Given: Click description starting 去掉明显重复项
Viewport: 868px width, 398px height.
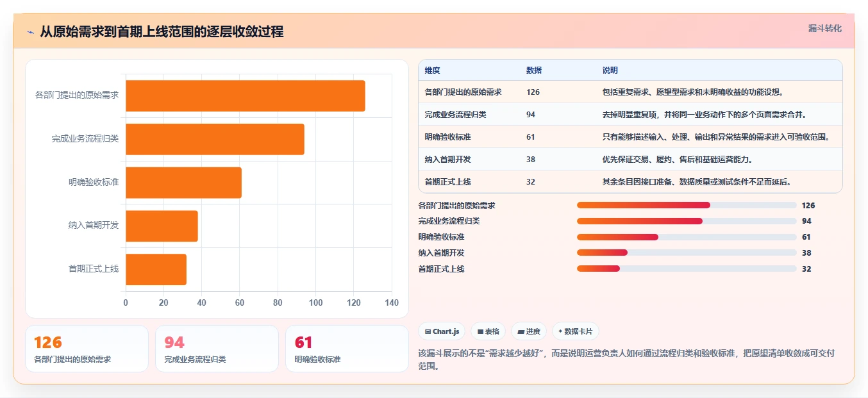Looking at the screenshot, I should point(705,115).
